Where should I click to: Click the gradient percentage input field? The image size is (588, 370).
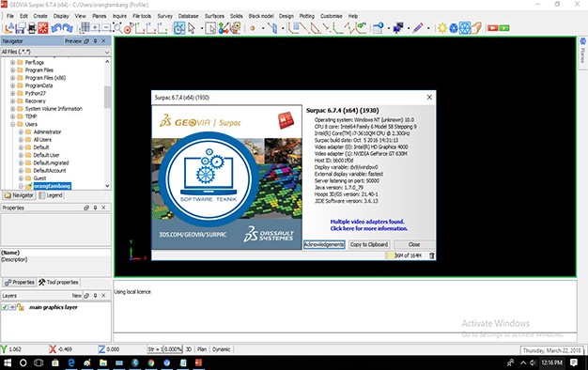(173, 349)
